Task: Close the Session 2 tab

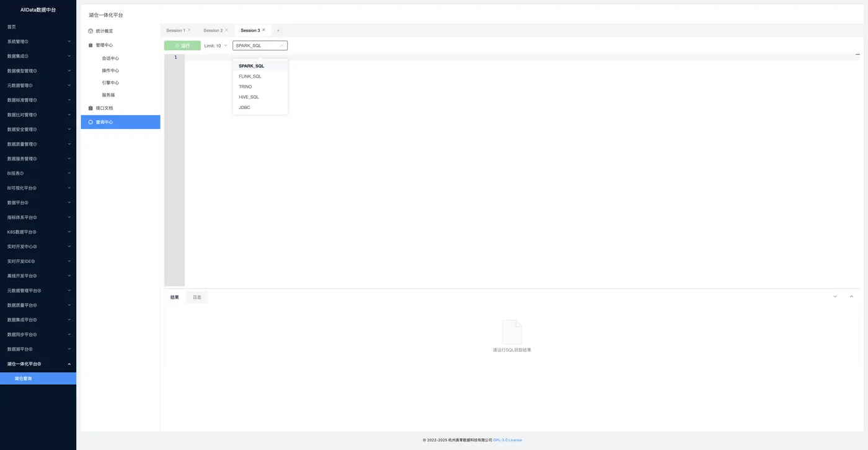Action: tap(227, 30)
